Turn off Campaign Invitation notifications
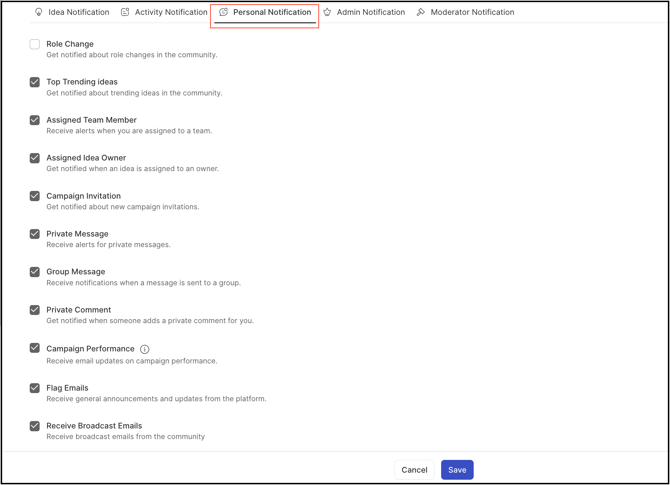This screenshot has height=485, width=670. [x=35, y=196]
